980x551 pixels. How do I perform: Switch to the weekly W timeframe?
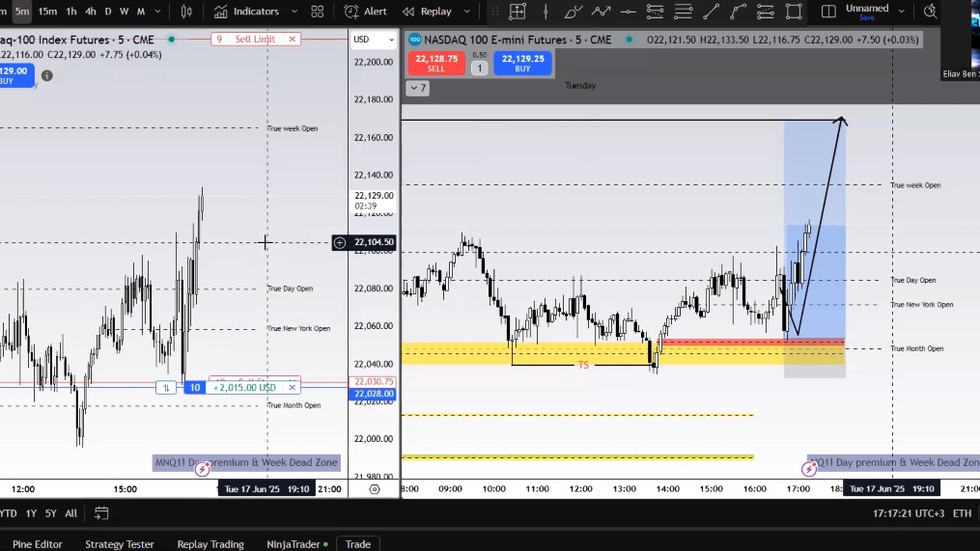[x=124, y=12]
